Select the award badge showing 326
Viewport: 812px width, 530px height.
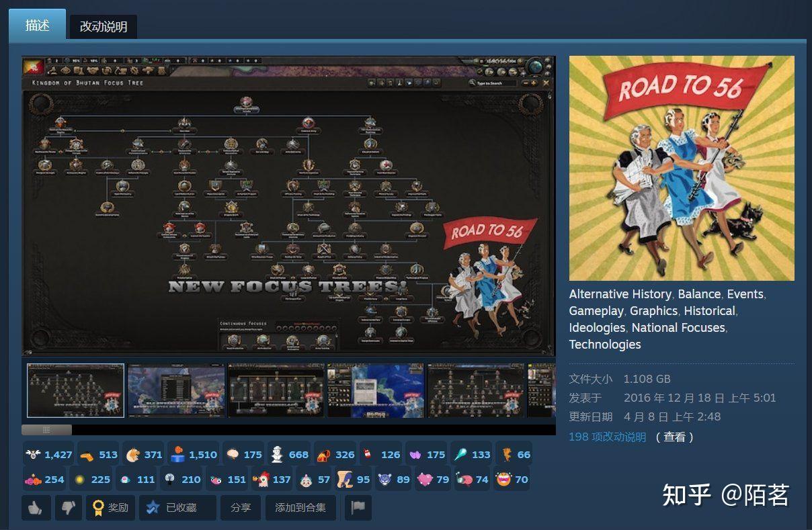334,454
